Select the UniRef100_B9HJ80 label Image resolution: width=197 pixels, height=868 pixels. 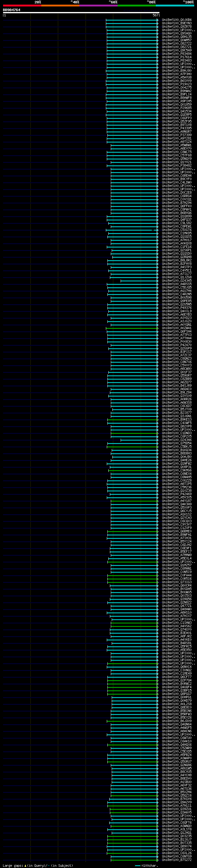177,71
